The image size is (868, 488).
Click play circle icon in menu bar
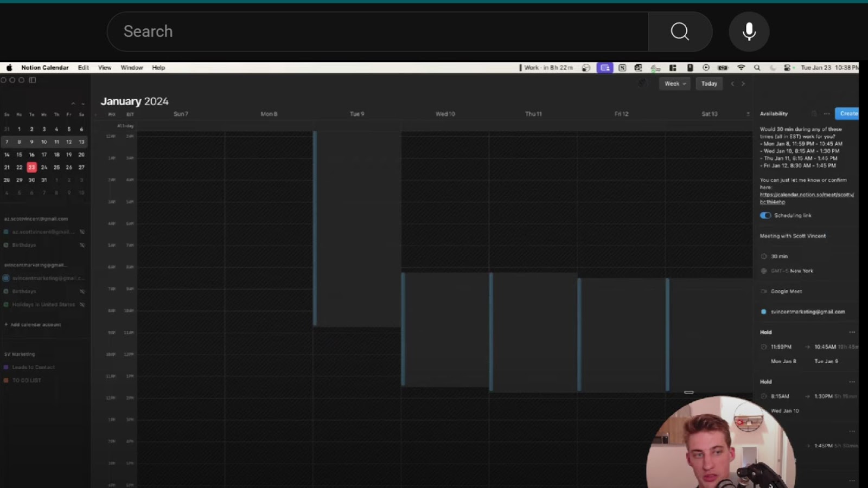coord(706,68)
